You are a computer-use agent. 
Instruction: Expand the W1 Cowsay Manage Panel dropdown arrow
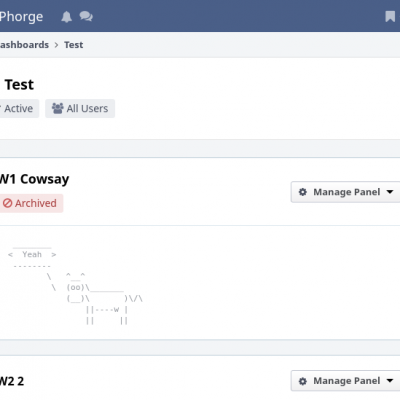[x=390, y=192]
